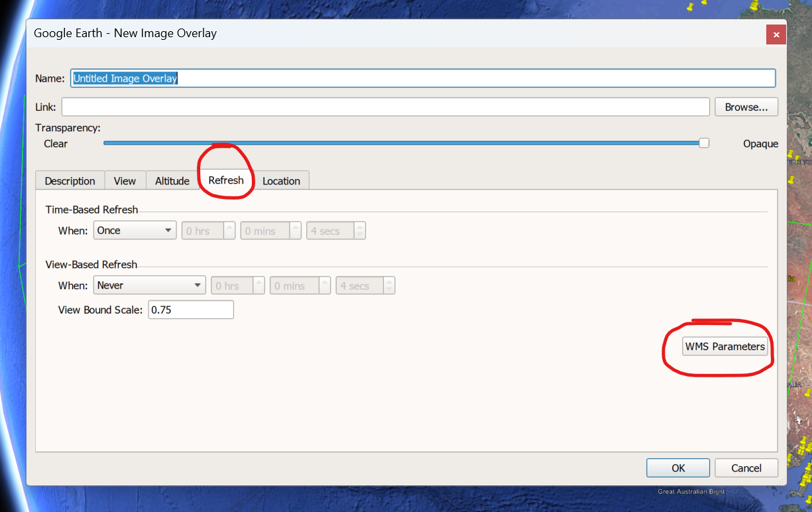The height and width of the screenshot is (512, 812).
Task: Open View-Based Refresh When dropdown showing Never
Action: (x=149, y=285)
